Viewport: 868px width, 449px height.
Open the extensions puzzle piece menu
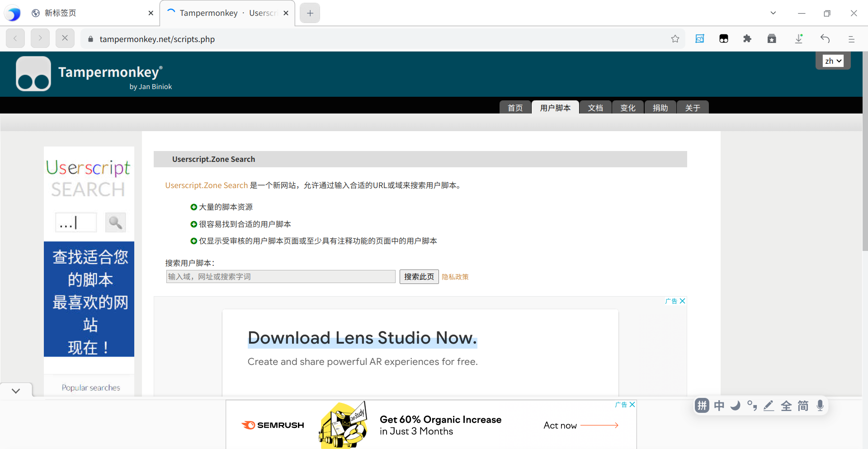tap(747, 39)
